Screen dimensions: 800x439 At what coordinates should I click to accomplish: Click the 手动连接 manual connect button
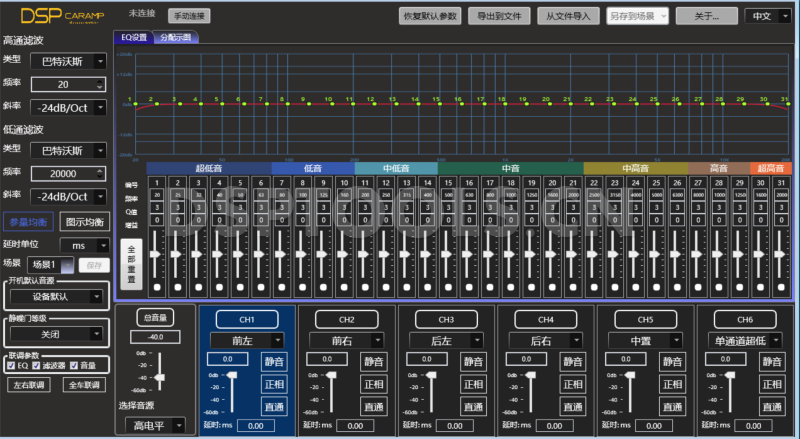(x=188, y=17)
